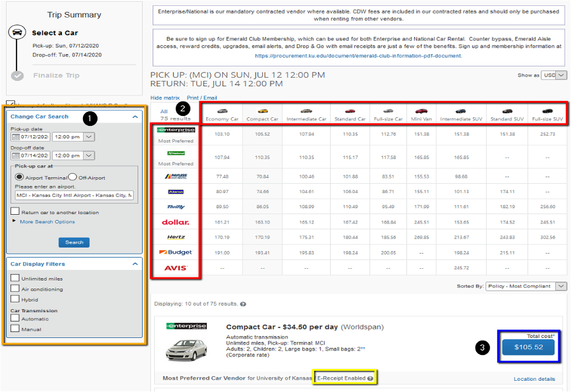The image size is (573, 392).
Task: Click the National logo in the matrix
Action: [176, 154]
